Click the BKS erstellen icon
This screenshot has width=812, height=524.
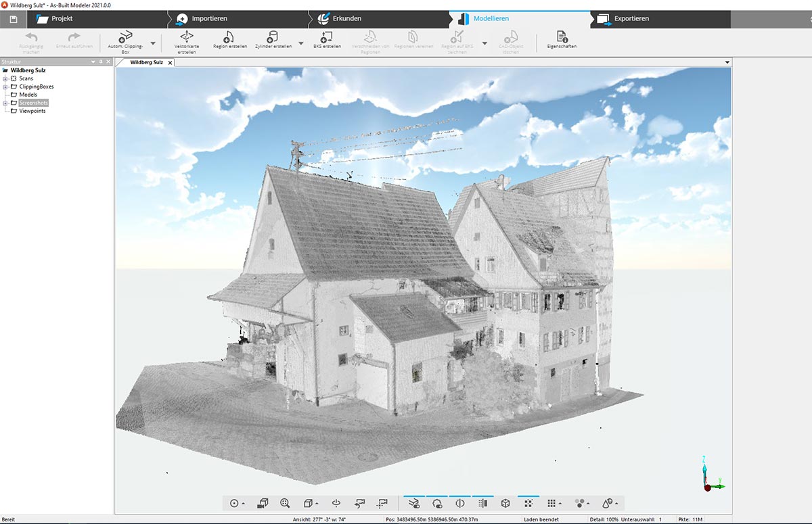pyautogui.click(x=327, y=41)
